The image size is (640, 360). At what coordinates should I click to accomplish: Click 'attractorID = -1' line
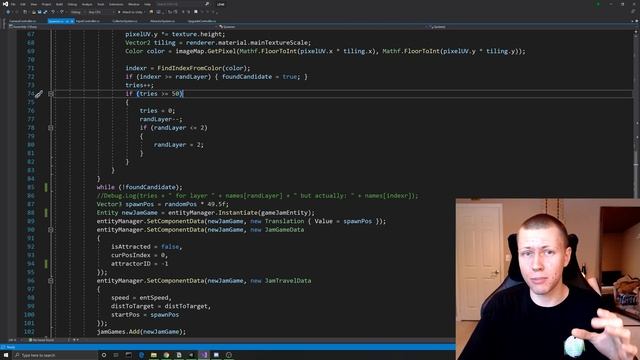(x=140, y=264)
